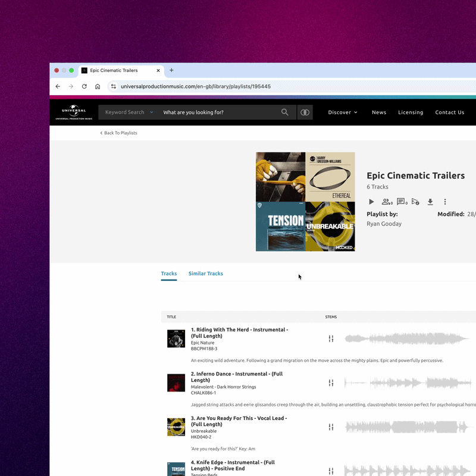Type in the 'What are you looking for?' field
This screenshot has width=476, height=476.
click(217, 112)
